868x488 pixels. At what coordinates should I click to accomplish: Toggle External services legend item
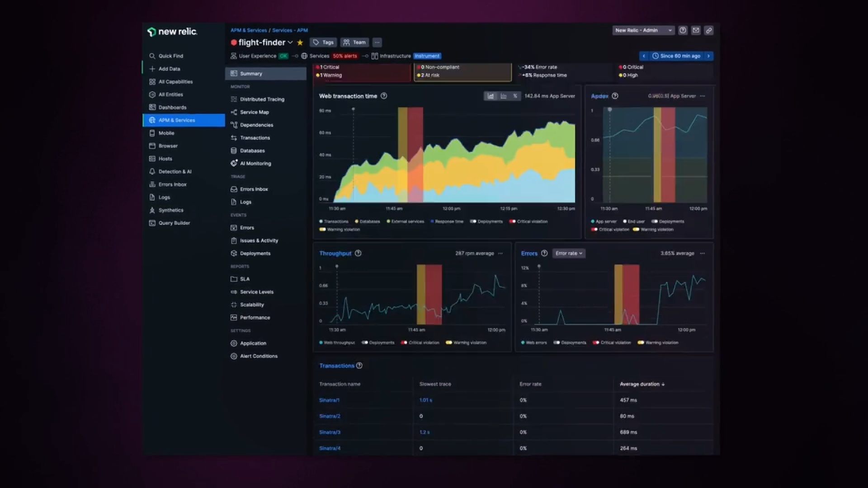click(406, 221)
